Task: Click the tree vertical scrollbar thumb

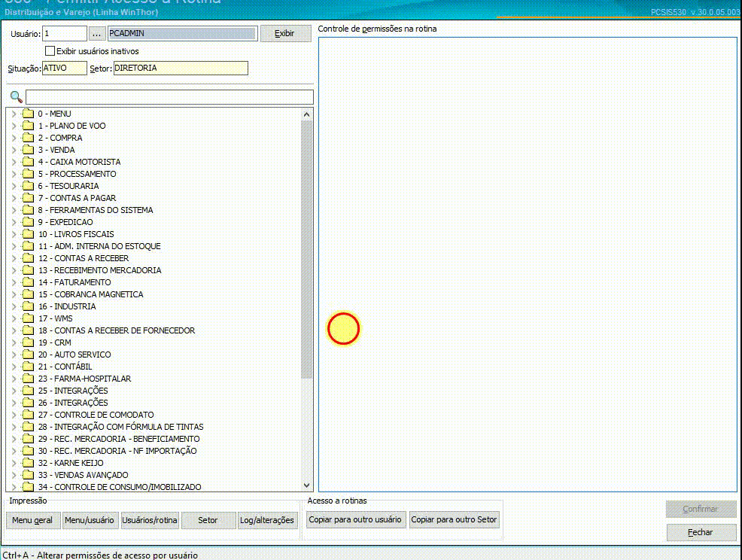Action: tap(306, 249)
